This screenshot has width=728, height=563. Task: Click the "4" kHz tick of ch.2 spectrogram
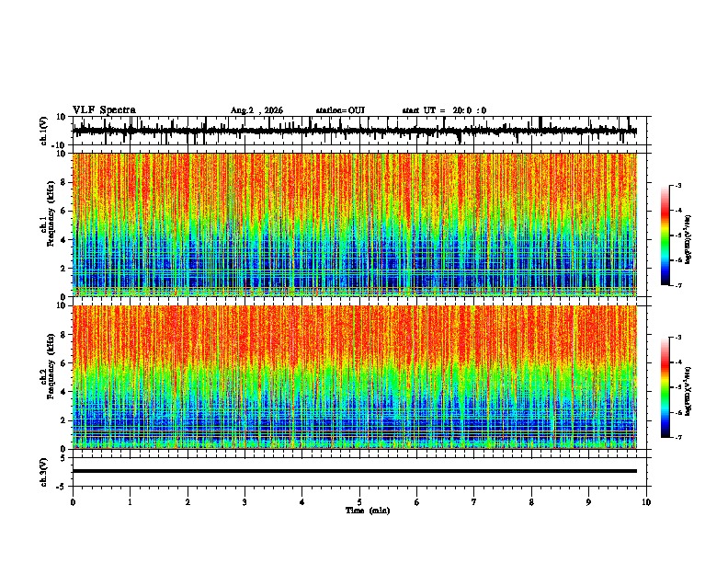63,392
